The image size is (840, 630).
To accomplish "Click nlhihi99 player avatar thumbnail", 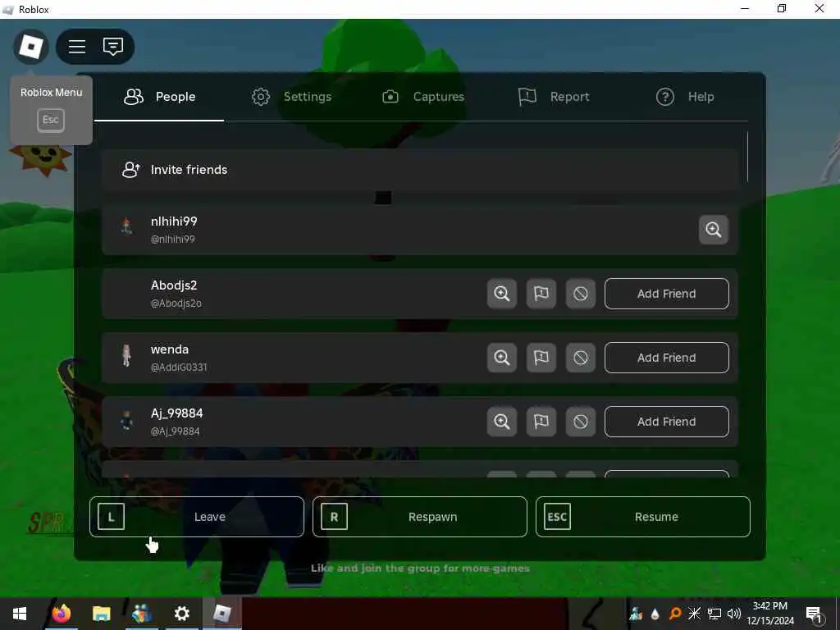I will click(126, 227).
